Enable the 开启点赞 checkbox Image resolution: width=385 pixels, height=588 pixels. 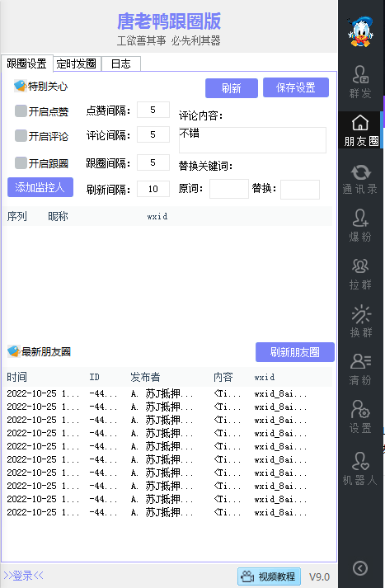(21, 111)
